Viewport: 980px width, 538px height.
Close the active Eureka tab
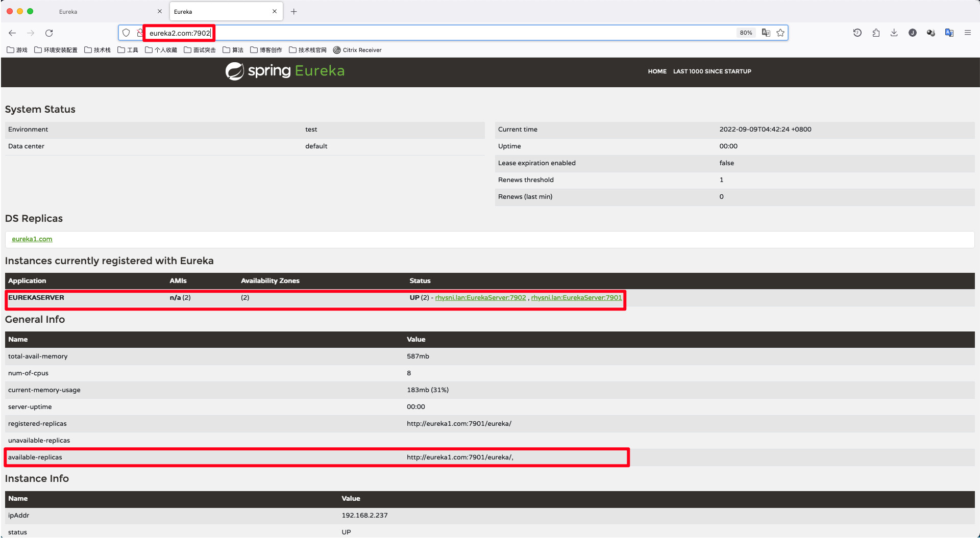tap(275, 11)
